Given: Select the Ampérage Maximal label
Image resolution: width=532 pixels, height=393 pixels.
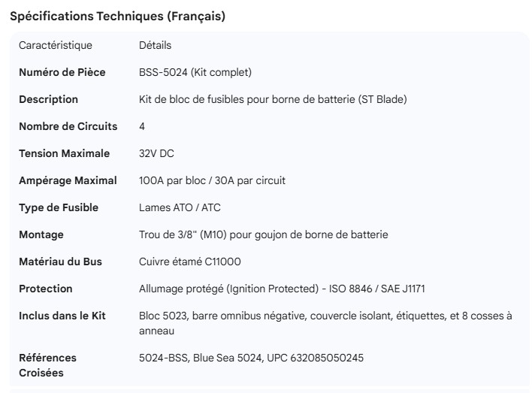Looking at the screenshot, I should (68, 180).
